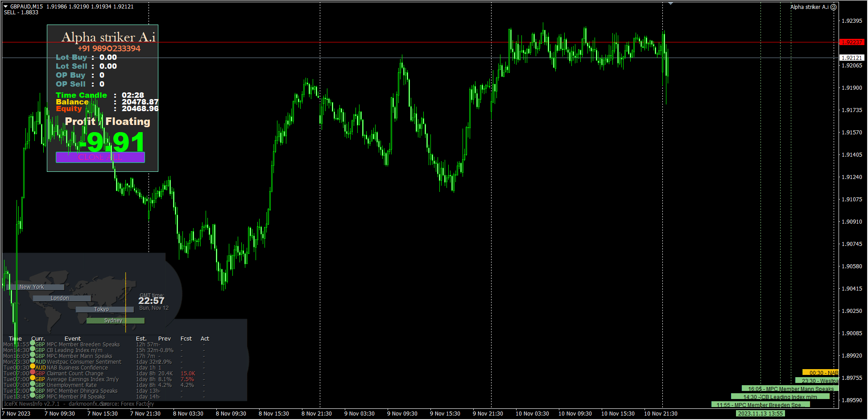Click the green dot for Westpac Consumer Sentiment
This screenshot has height=420, width=868.
(33, 361)
